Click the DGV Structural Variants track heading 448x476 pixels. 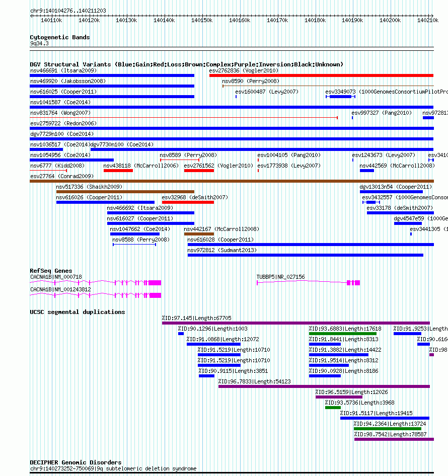[186, 65]
